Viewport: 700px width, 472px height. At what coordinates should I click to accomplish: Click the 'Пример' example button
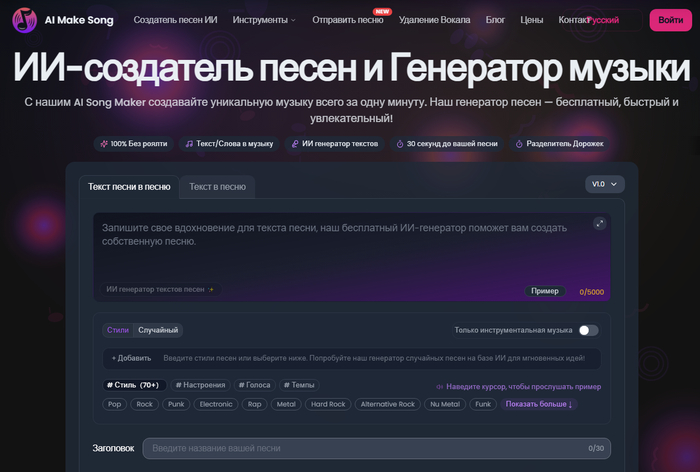(x=545, y=291)
